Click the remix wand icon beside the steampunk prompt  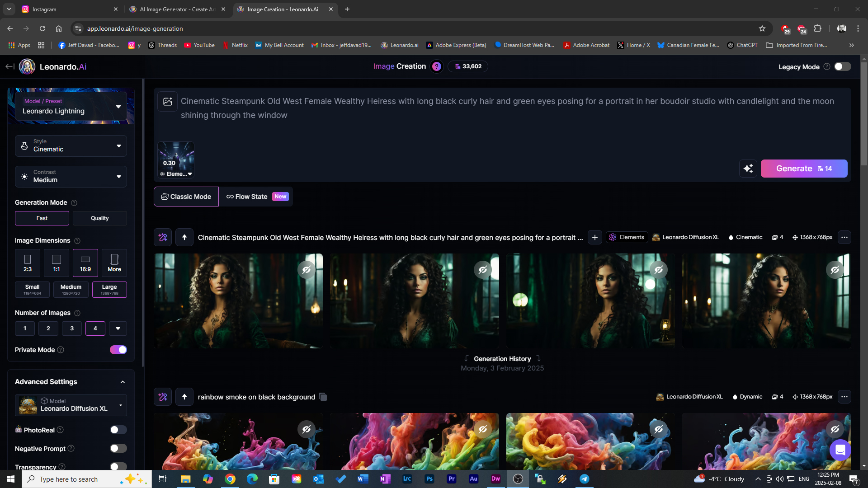163,237
